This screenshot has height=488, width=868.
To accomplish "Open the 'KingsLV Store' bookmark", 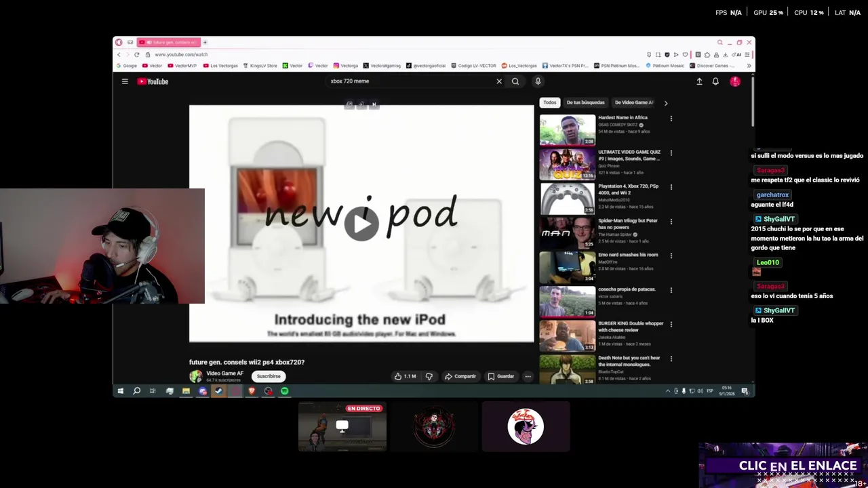I will [x=260, y=66].
